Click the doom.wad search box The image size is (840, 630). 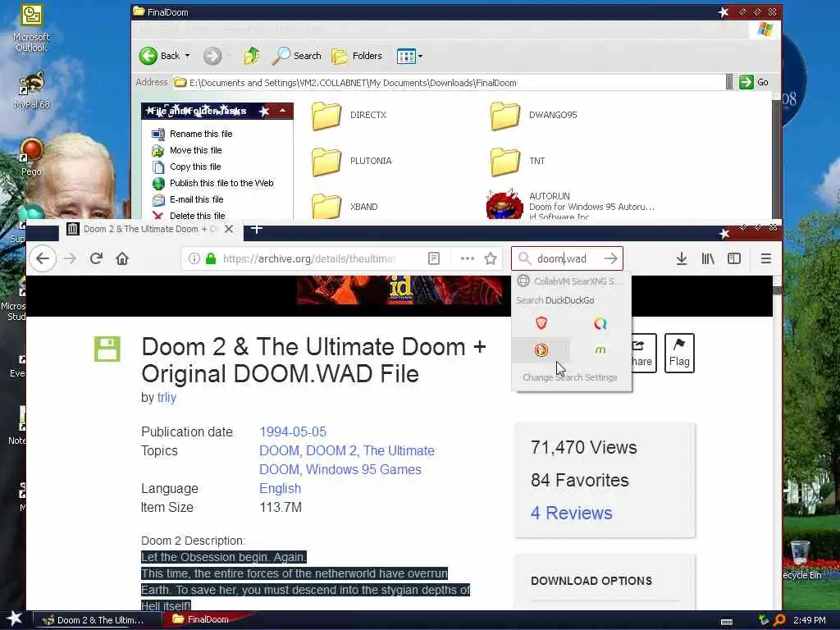567,258
